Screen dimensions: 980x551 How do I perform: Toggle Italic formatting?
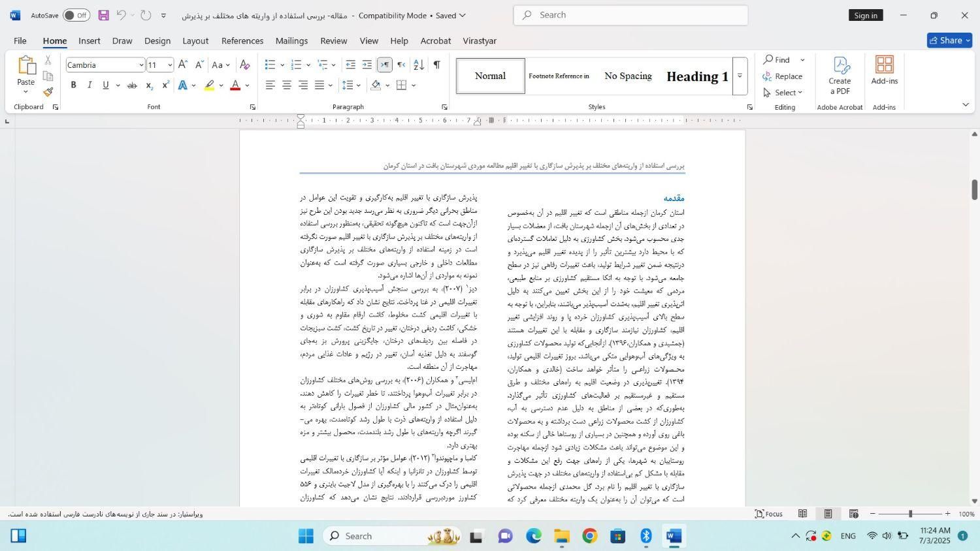90,86
